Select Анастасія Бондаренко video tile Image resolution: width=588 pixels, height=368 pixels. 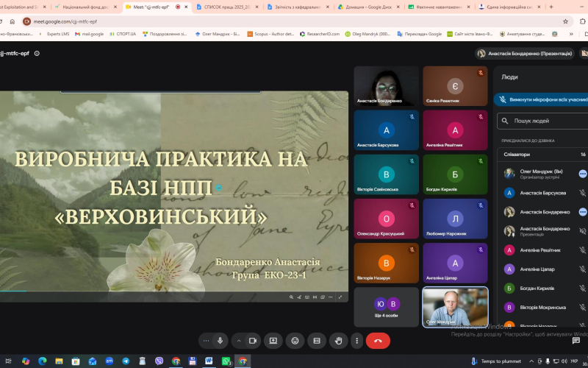tap(387, 86)
